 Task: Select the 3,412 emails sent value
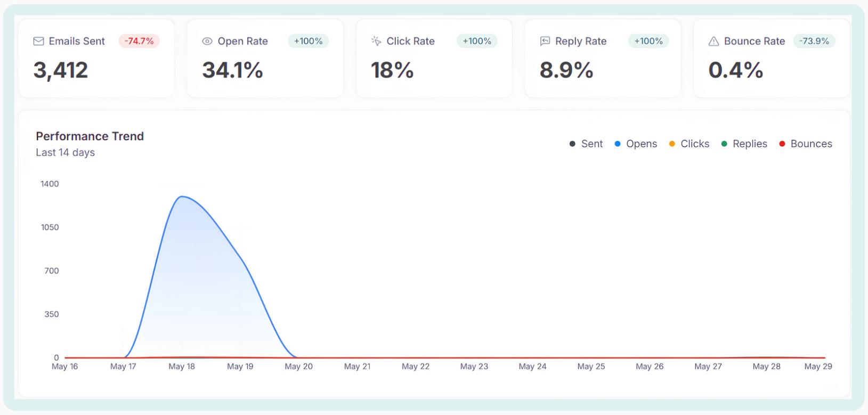click(61, 70)
